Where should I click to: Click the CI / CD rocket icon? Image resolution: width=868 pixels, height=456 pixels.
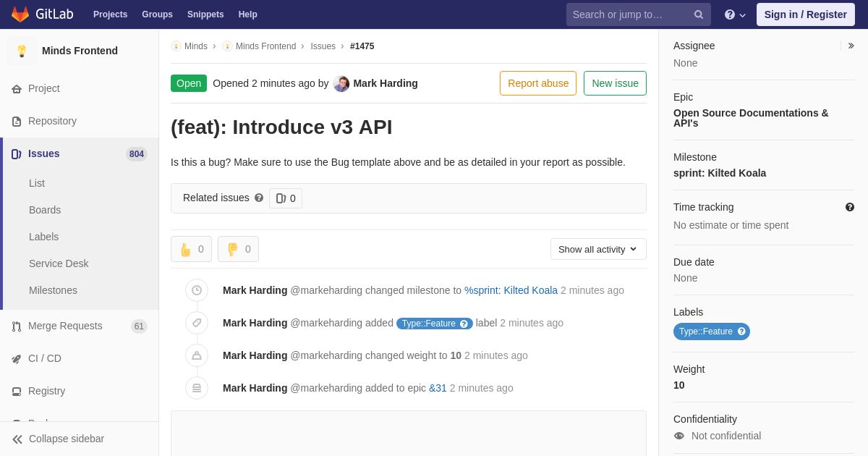[x=17, y=359]
